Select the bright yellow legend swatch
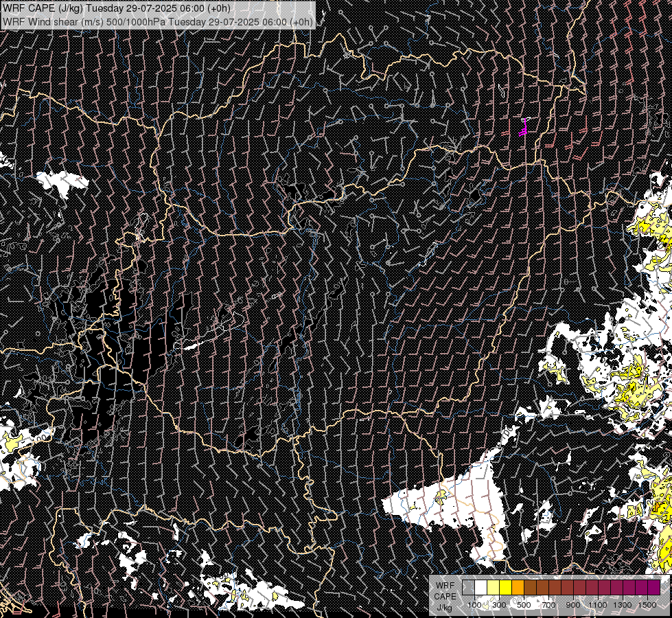This screenshot has height=618, width=672. coord(506,587)
